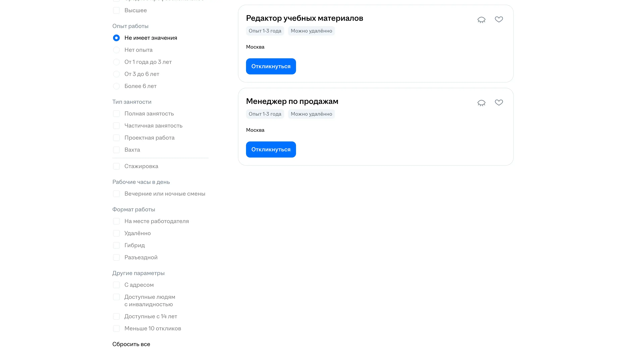The image size is (644, 362).
Task: Select От 3 до 6 лет experience
Action: (116, 74)
